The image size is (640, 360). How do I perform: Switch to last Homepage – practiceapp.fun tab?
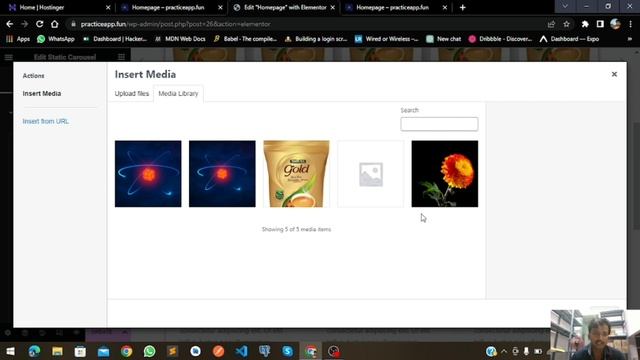[x=396, y=7]
